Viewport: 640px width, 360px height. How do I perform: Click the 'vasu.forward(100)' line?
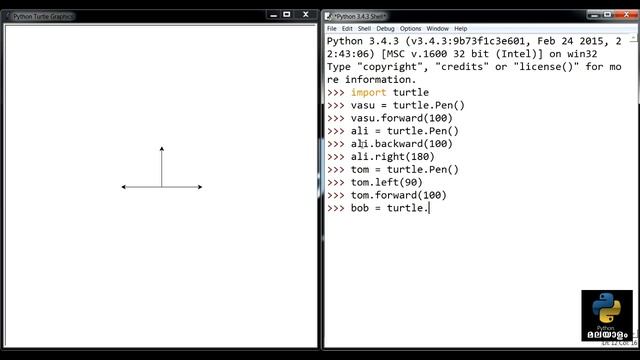(x=402, y=118)
